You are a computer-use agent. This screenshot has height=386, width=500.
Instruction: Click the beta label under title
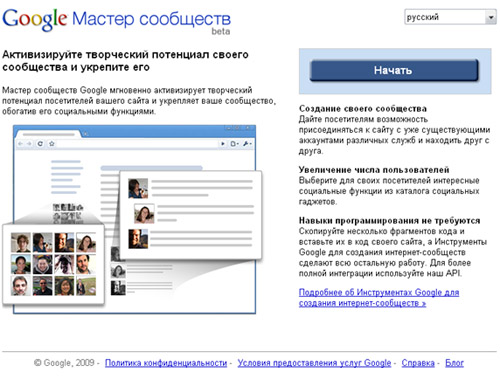pos(221,31)
